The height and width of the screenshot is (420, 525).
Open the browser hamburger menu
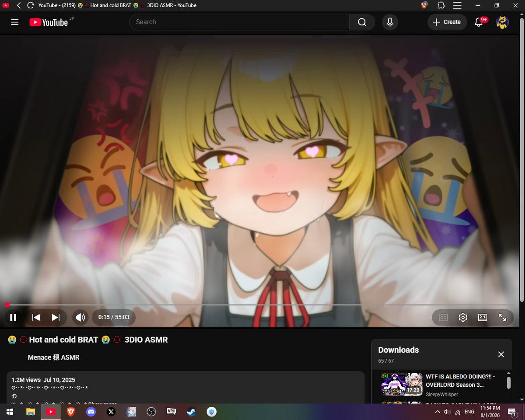coord(457,5)
